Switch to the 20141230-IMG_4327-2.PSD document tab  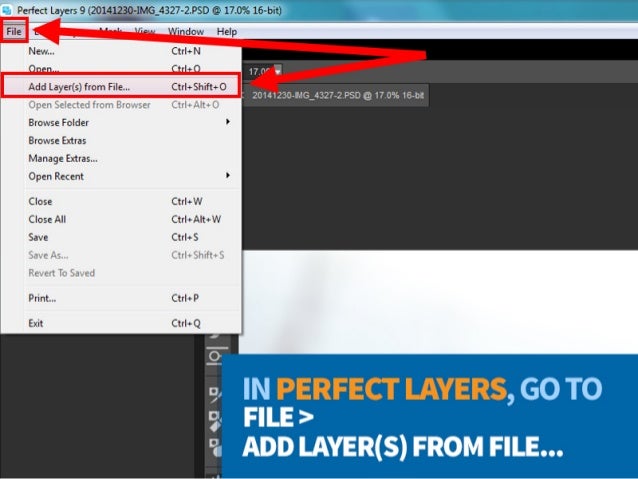coord(338,96)
